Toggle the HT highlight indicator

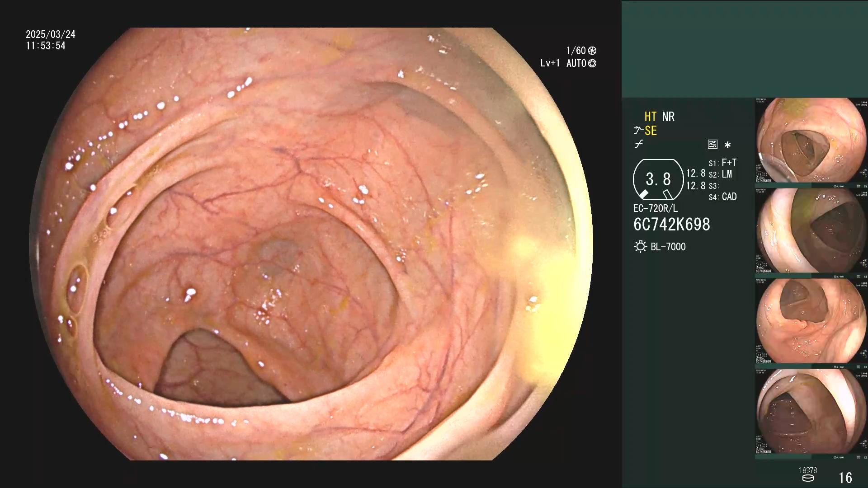pyautogui.click(x=650, y=117)
